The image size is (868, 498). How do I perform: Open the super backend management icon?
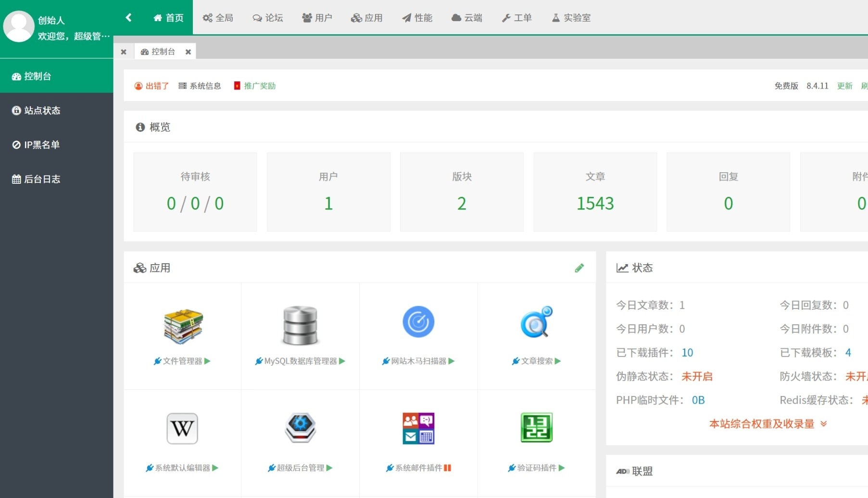[300, 428]
